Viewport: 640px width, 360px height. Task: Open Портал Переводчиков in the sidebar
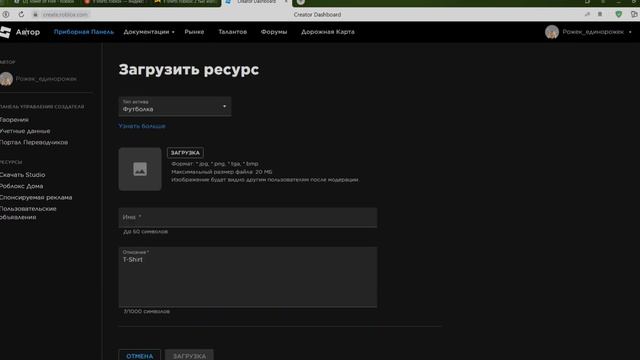click(34, 142)
